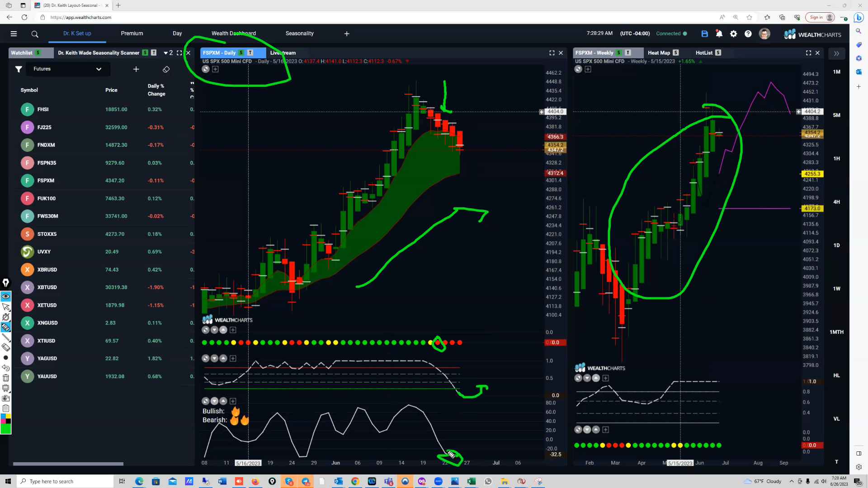The image size is (868, 488).
Task: Switch to the HotList tab
Action: (x=704, y=53)
